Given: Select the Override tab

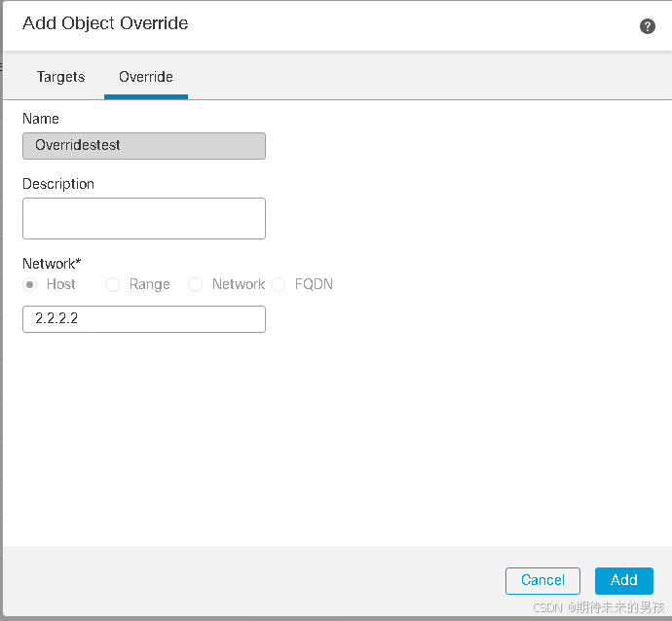Looking at the screenshot, I should coord(146,77).
